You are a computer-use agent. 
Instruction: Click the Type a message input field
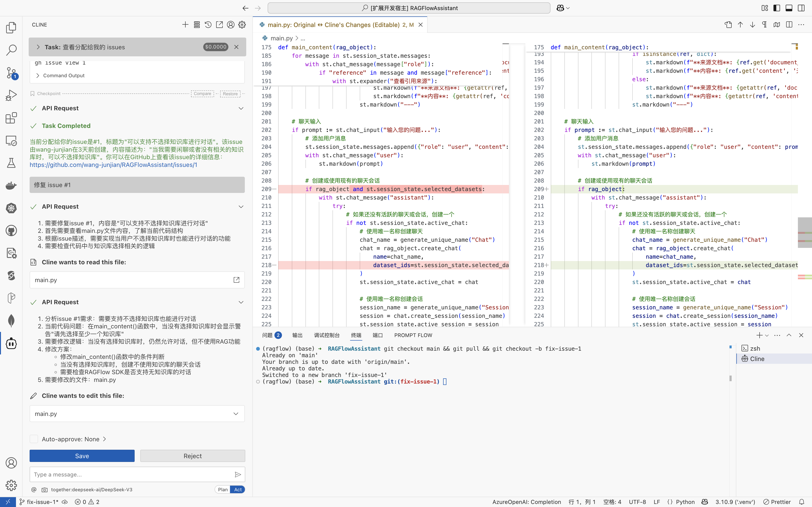(131, 474)
